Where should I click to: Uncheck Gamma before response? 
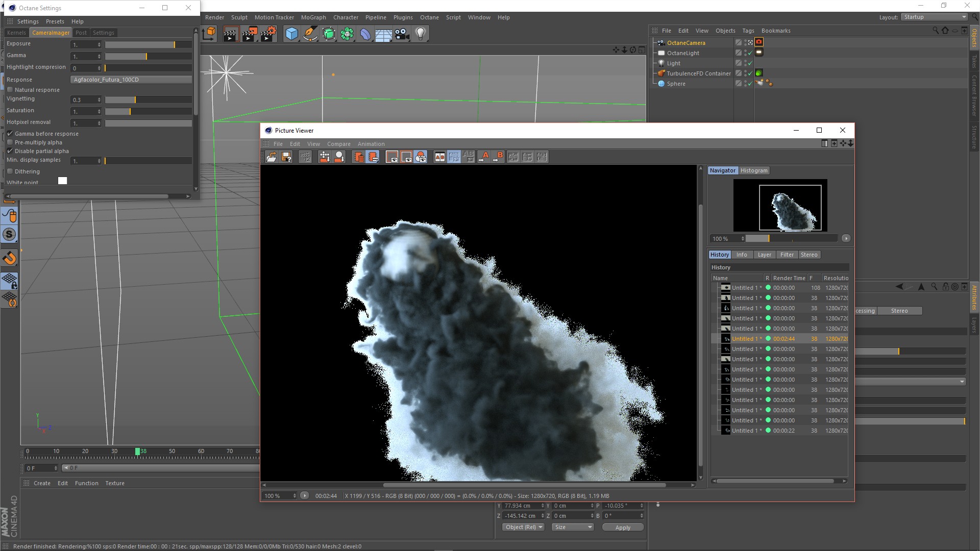(10, 134)
